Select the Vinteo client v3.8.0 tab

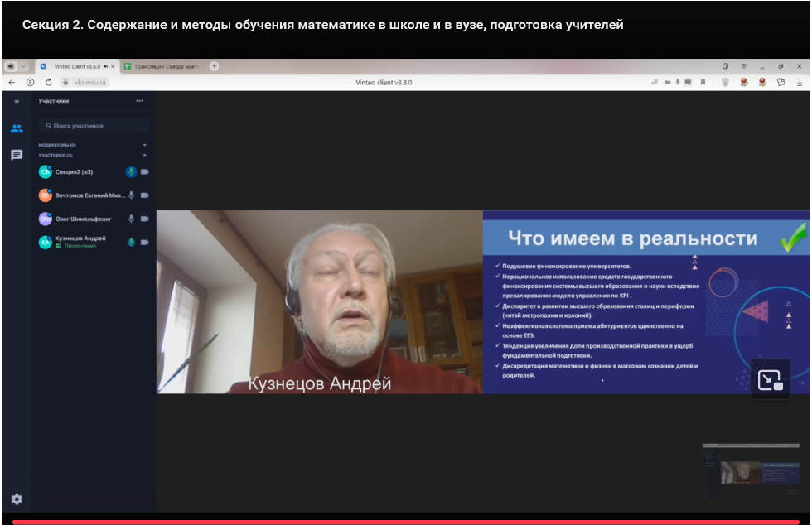[77, 66]
